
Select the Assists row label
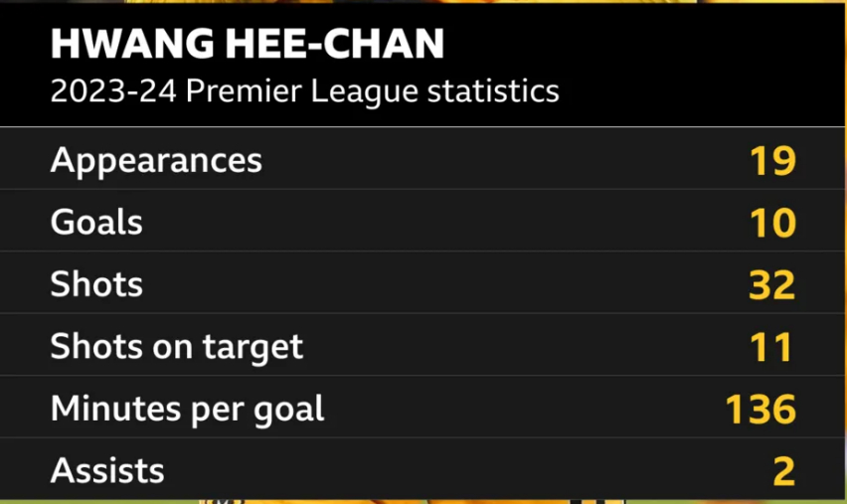click(x=107, y=470)
